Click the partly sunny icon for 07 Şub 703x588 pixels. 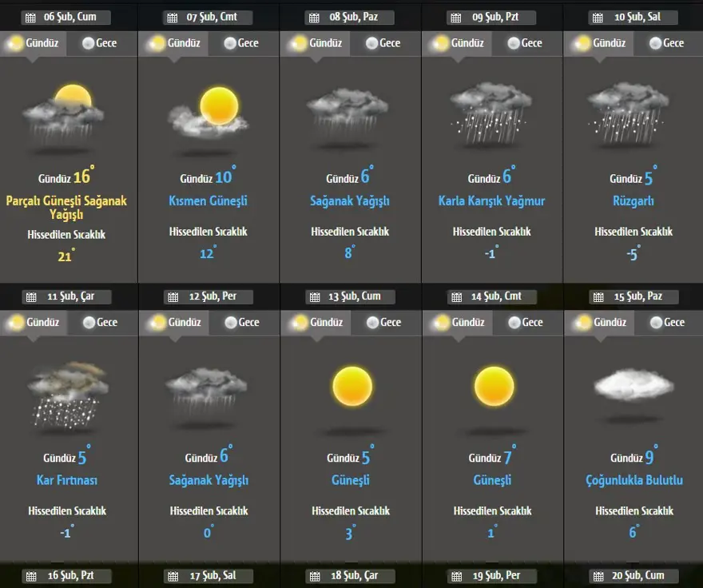pos(209,112)
